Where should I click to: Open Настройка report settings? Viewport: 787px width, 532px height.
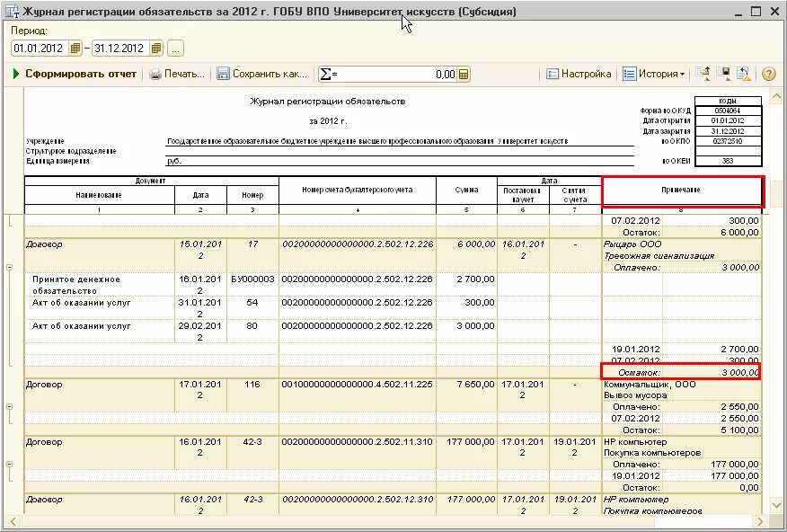coord(579,74)
